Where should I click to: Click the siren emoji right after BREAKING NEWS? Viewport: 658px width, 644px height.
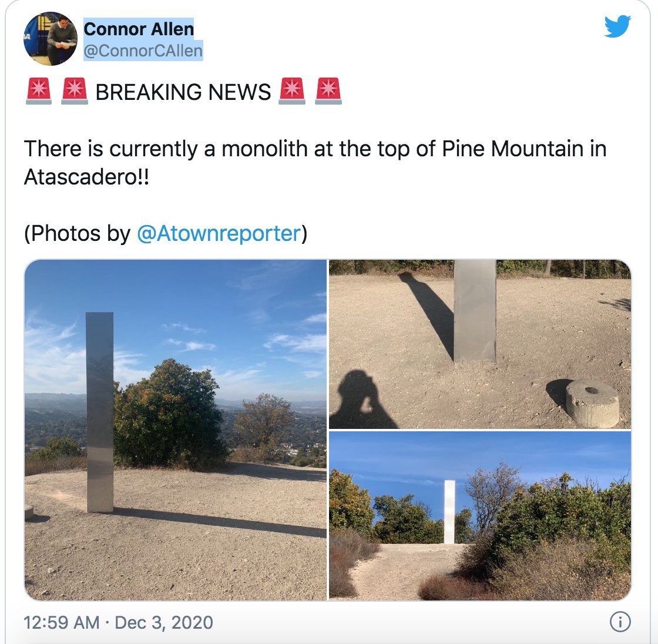coord(292,90)
